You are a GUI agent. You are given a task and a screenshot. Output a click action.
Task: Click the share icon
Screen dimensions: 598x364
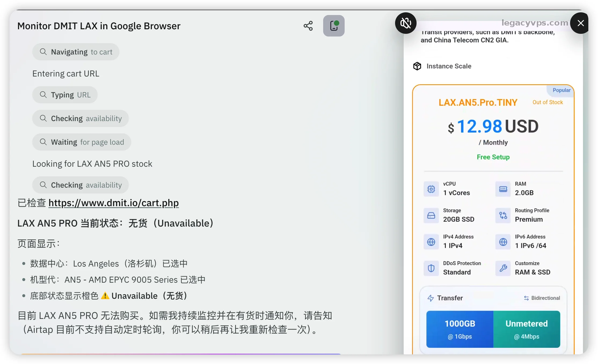[x=308, y=26]
